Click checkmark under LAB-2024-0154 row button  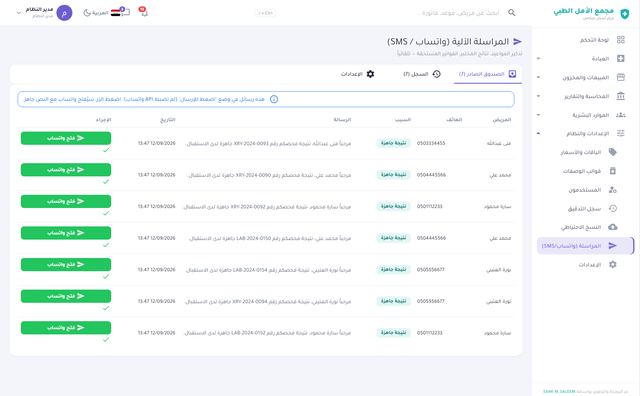pyautogui.click(x=106, y=276)
